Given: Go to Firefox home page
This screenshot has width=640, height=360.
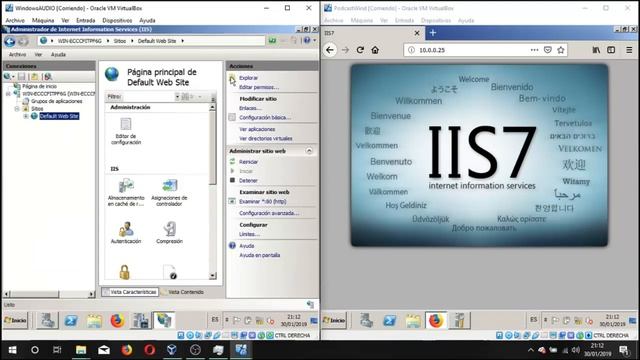Looking at the screenshot, I should point(375,50).
